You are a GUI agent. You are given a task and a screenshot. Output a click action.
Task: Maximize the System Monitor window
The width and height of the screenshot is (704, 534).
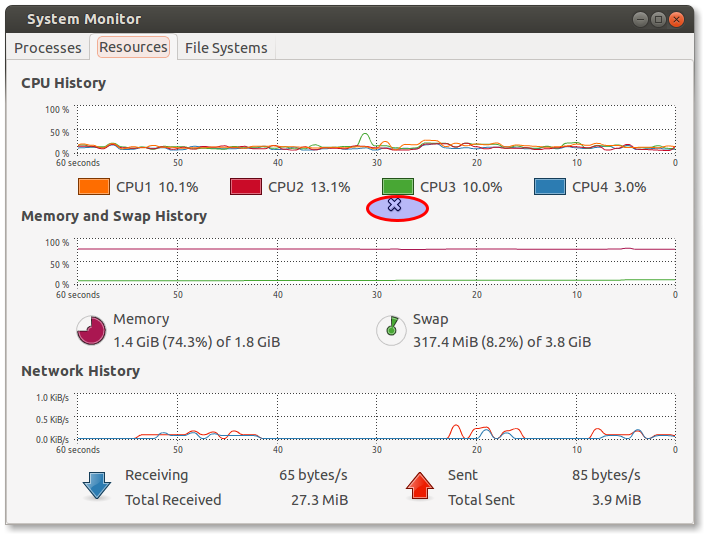pos(659,19)
